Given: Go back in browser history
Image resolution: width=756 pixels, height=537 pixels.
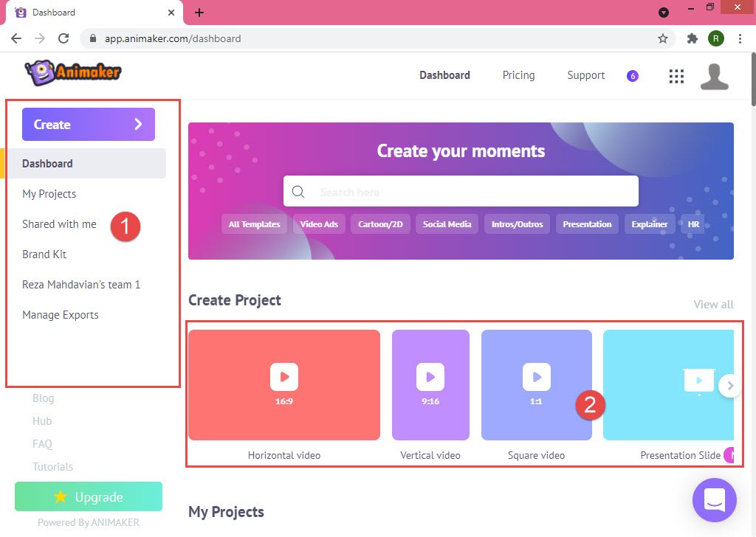Looking at the screenshot, I should pyautogui.click(x=16, y=38).
